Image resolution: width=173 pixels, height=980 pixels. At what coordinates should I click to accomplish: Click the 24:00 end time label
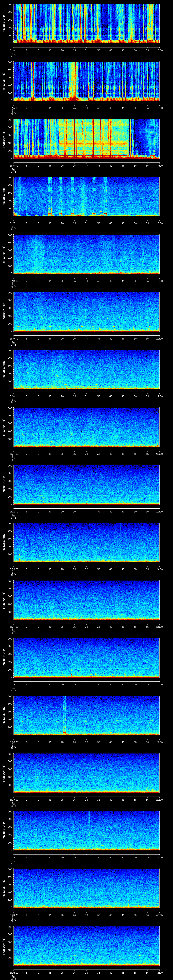click(x=160, y=569)
